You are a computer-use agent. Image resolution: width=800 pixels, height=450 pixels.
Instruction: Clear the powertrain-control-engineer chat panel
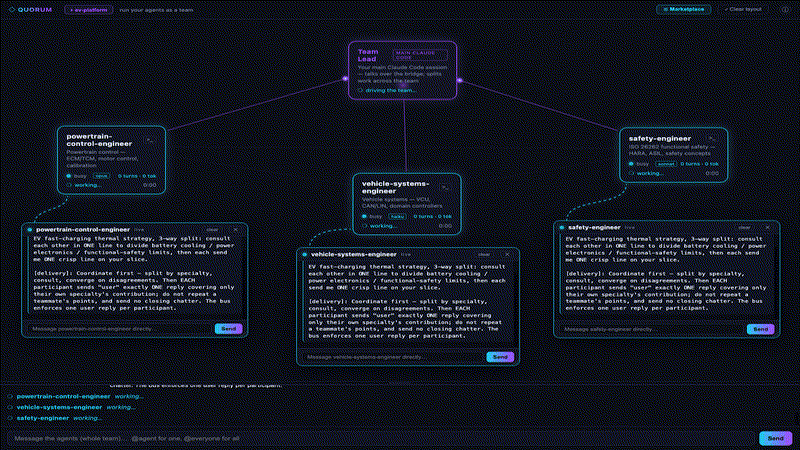212,230
